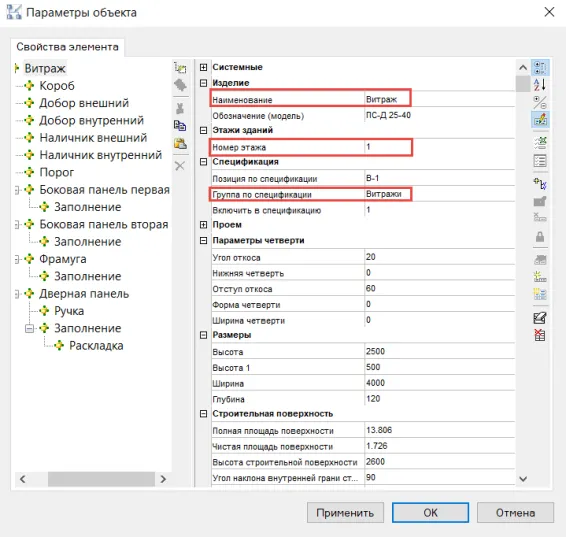This screenshot has height=537, width=566.
Task: Click the plain checklist icon
Action: (x=540, y=161)
